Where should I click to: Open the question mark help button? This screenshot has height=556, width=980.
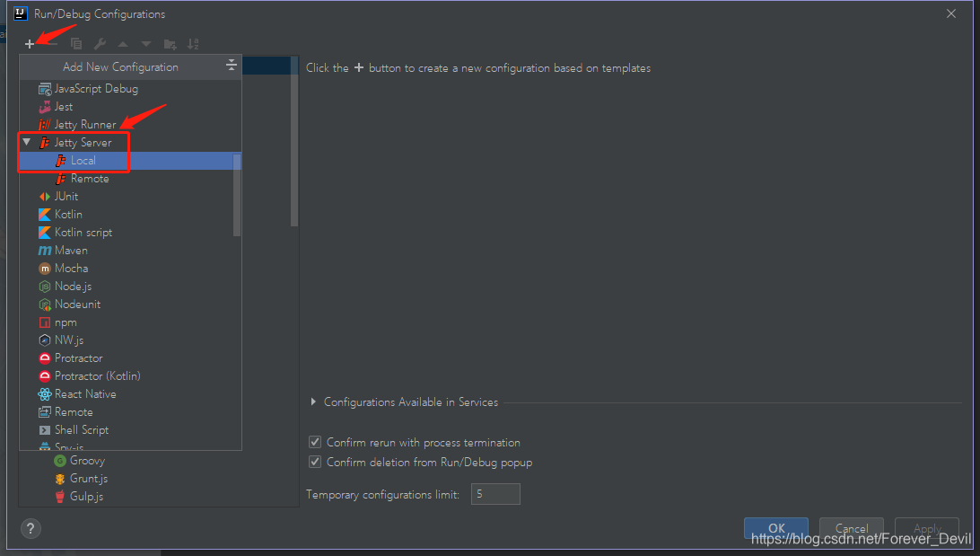[x=31, y=528]
